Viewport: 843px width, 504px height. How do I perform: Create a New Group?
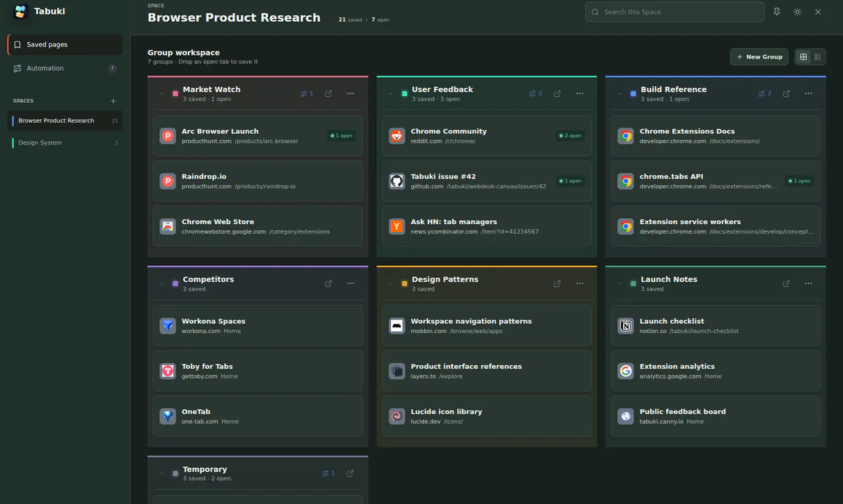[x=759, y=57]
